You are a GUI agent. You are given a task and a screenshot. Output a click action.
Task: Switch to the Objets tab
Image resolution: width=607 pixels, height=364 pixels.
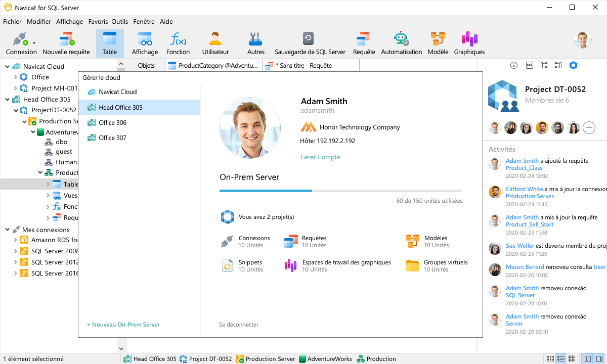[x=146, y=66]
